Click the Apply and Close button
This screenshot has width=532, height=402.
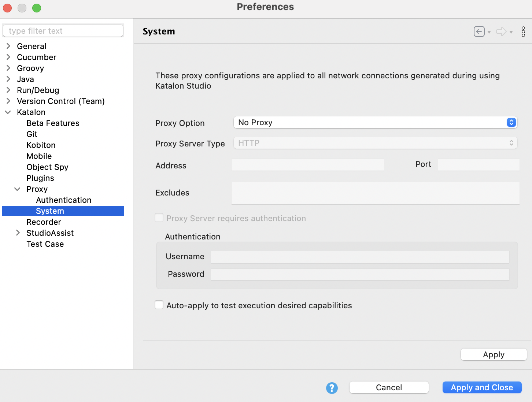[482, 387]
